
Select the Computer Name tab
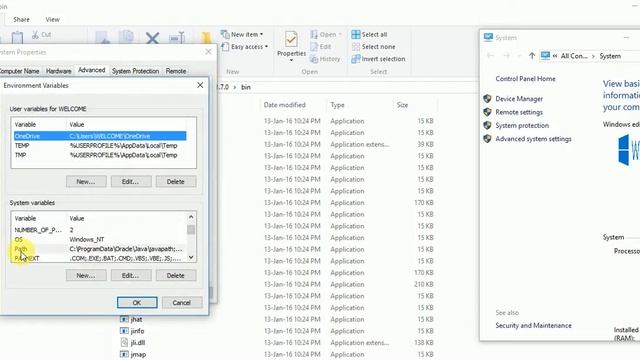click(19, 71)
